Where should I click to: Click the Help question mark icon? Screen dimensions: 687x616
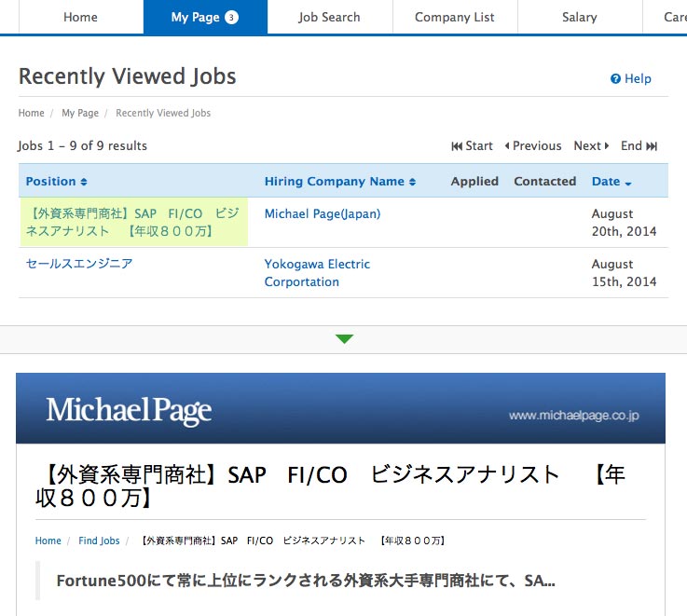pos(615,79)
